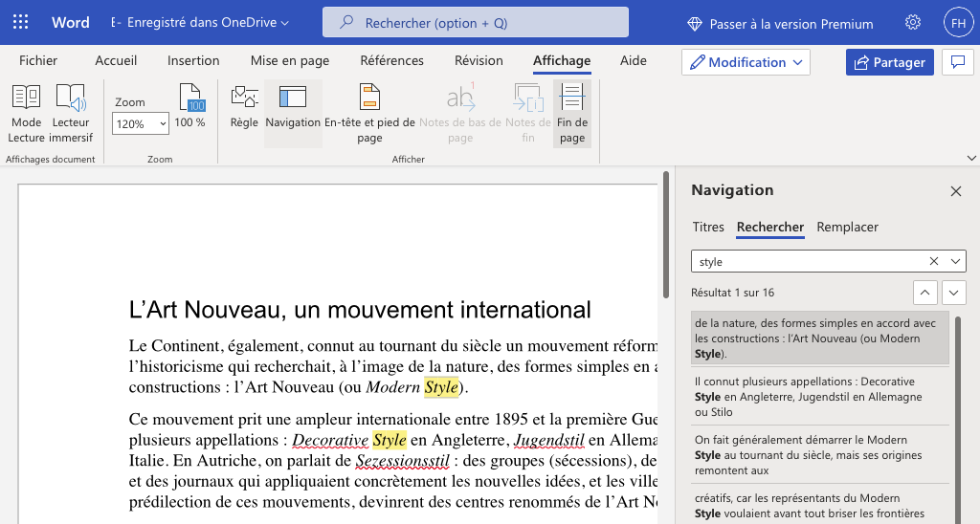Open the app launcher grid icon
Viewport: 980px width, 524px height.
21,23
